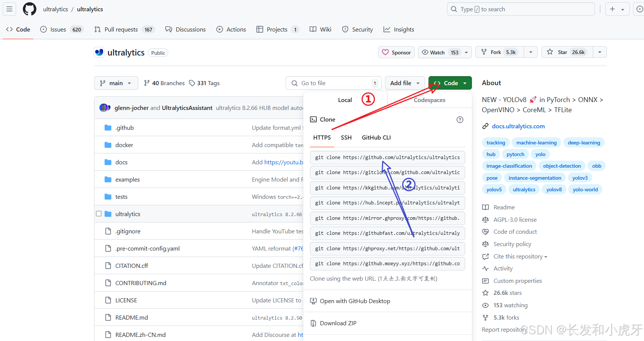
Task: Click the Download ZIP archive icon
Action: tap(313, 323)
